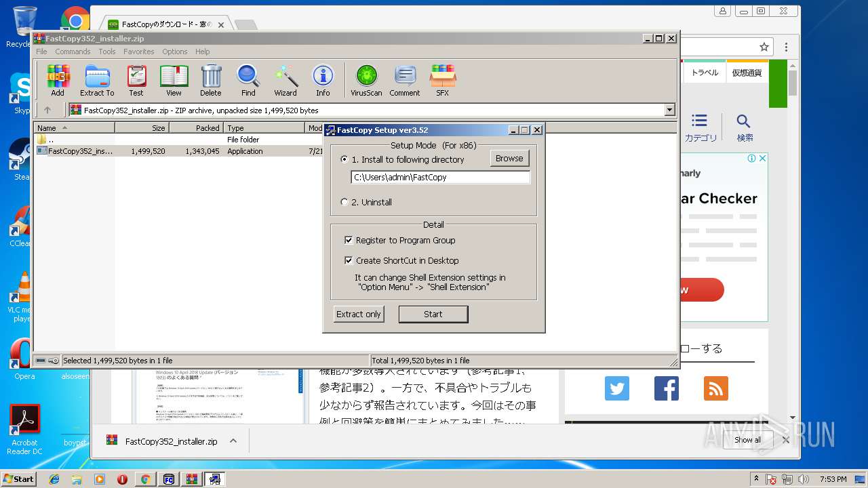
Task: Open new tab button in Chrome
Action: [245, 24]
